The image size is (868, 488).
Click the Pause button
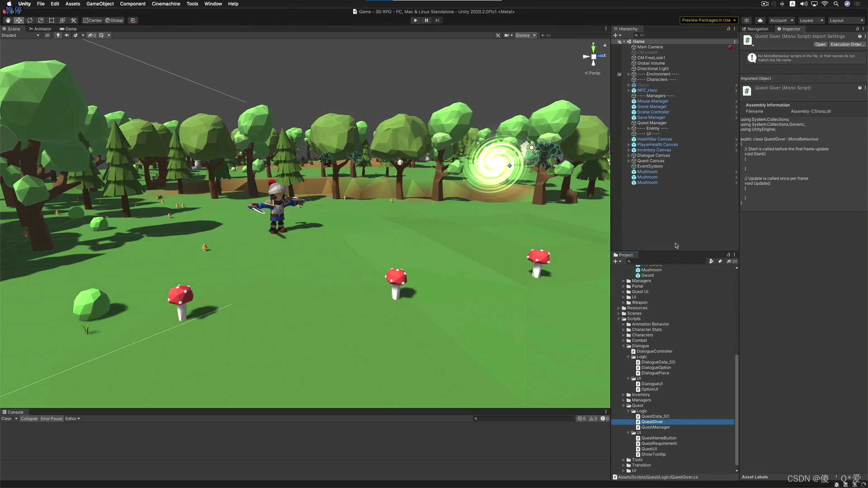pyautogui.click(x=426, y=20)
